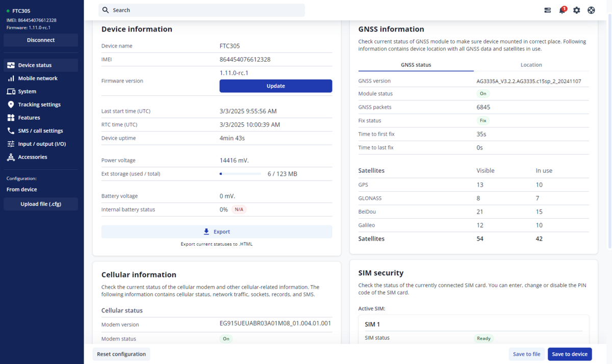Open Accessories via the connected-nodes icon

(11, 157)
